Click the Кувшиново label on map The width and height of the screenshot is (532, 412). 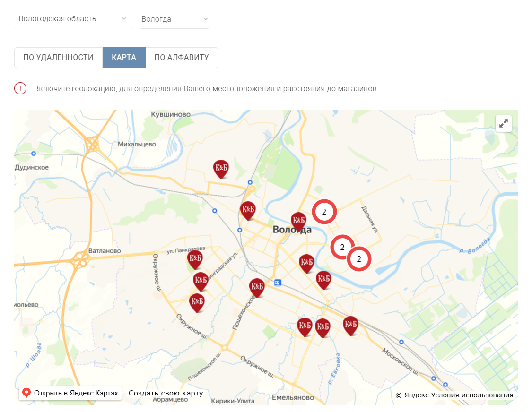coord(171,115)
